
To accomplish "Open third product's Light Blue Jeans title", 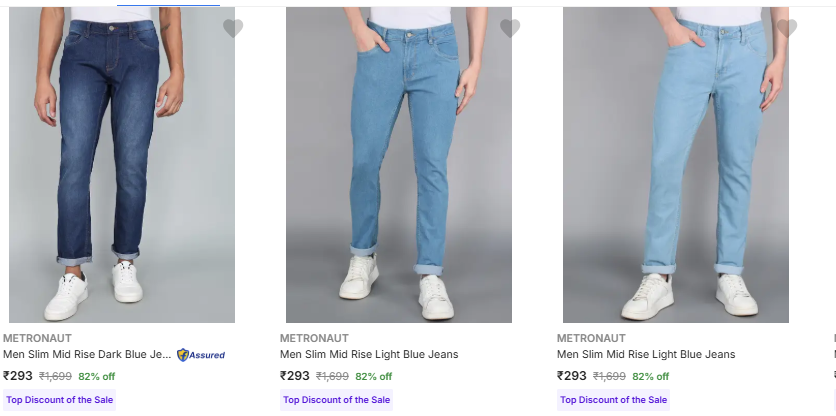I will (x=646, y=355).
